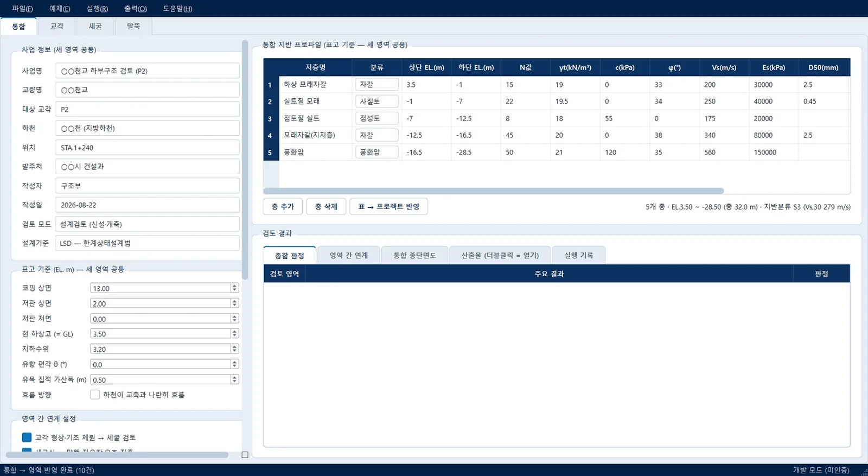Image resolution: width=868 pixels, height=476 pixels.
Task: Open 분류 dropdown for 하상 모래자갈 row
Action: [377, 84]
